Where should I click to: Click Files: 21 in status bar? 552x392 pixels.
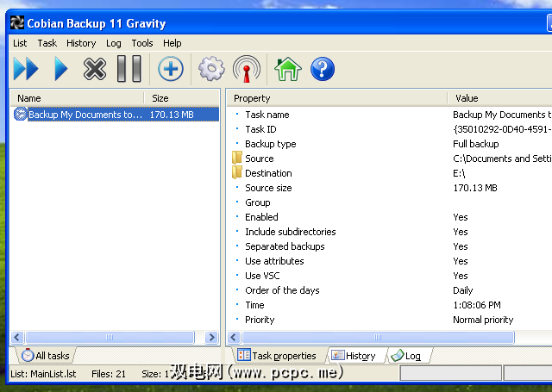coord(109,374)
